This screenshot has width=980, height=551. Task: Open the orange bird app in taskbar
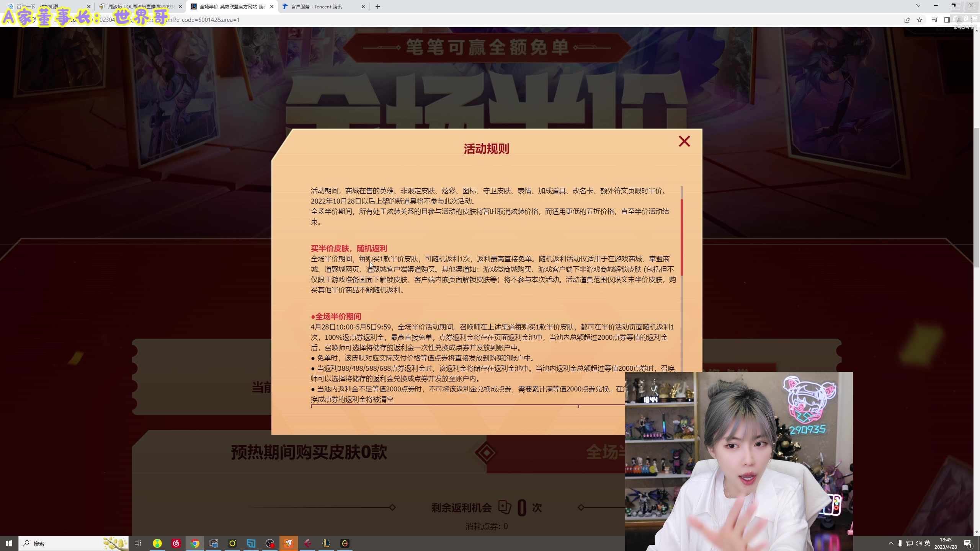[x=289, y=543]
